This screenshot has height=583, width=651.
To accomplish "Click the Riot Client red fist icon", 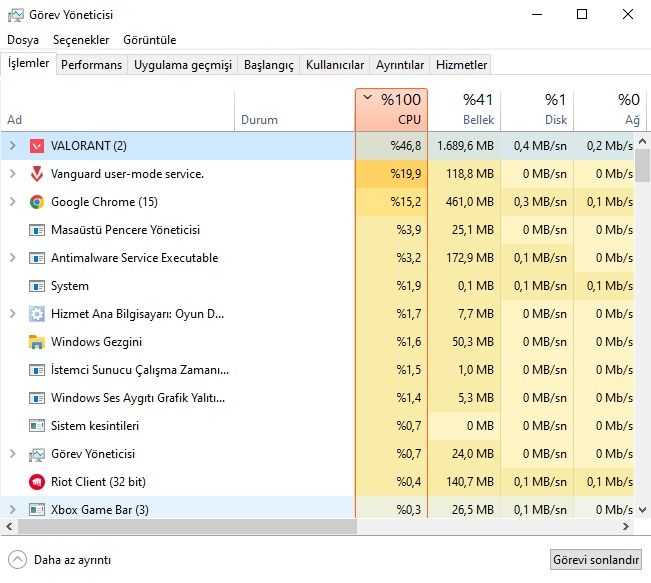I will [x=37, y=482].
